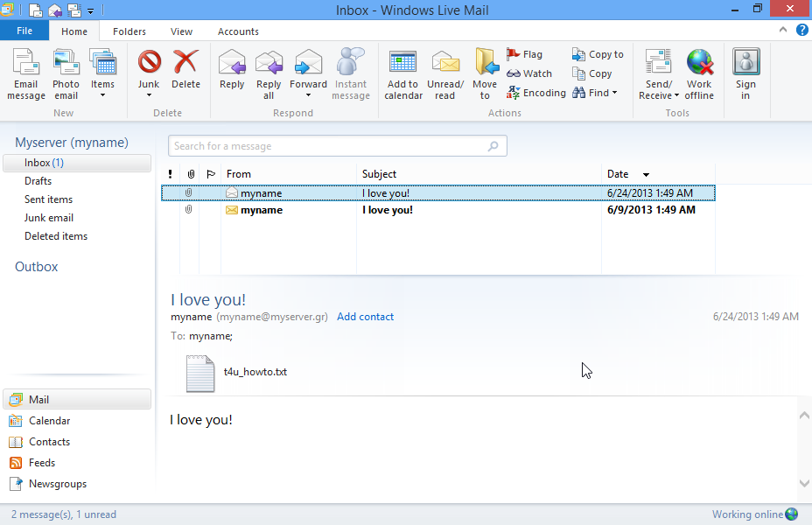Flag the selected message

pos(524,54)
